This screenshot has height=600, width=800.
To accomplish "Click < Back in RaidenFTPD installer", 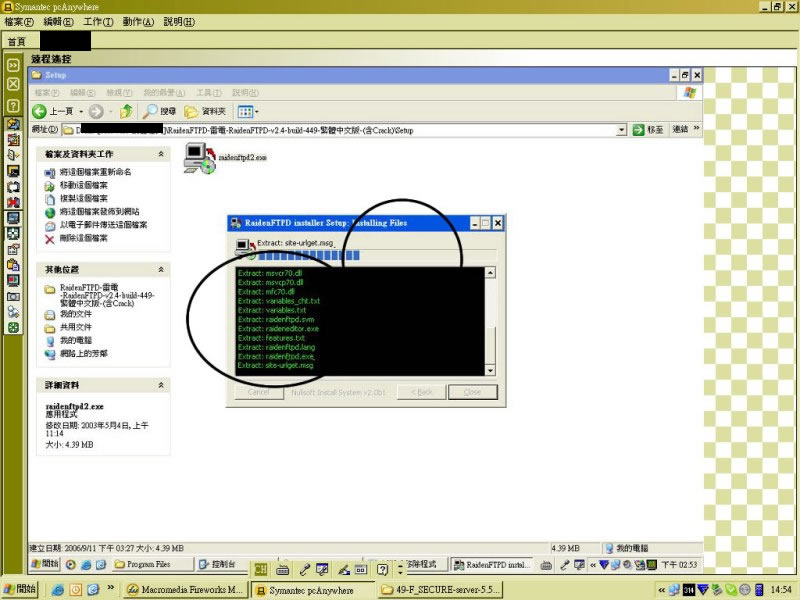I will click(x=421, y=392).
